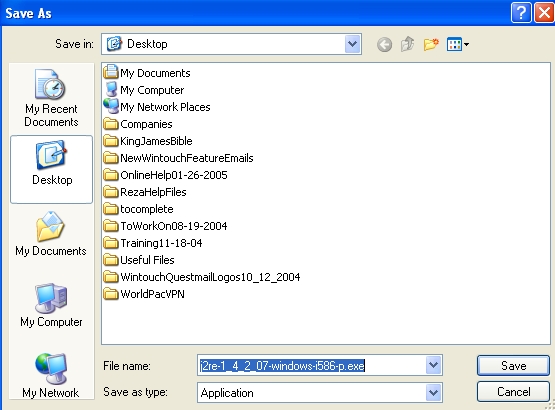Create a new folder icon
Screen dimensions: 555x410
pos(431,44)
